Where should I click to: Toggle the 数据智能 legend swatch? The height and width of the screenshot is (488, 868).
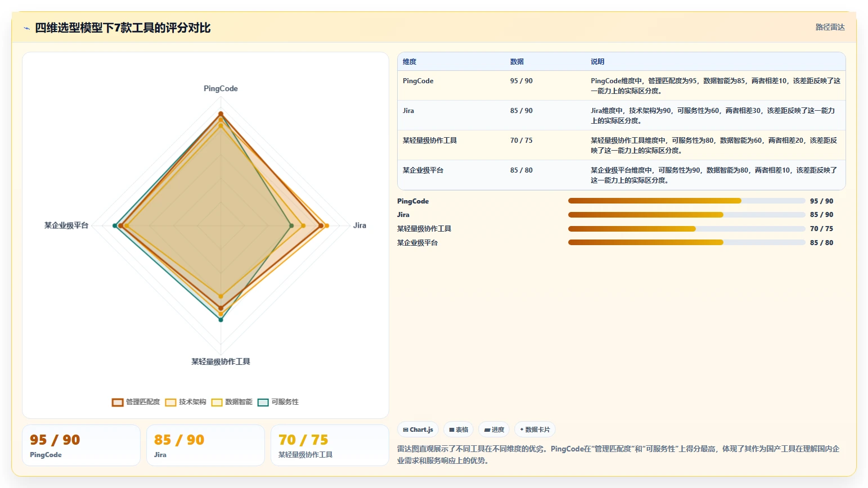tap(217, 402)
